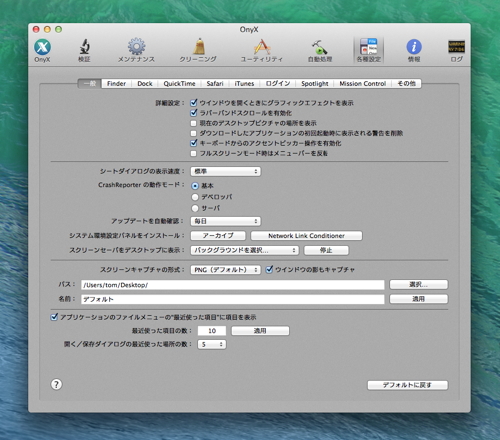Toggle keyboard accent picker checkbox
This screenshot has height=440, width=500.
click(x=194, y=143)
